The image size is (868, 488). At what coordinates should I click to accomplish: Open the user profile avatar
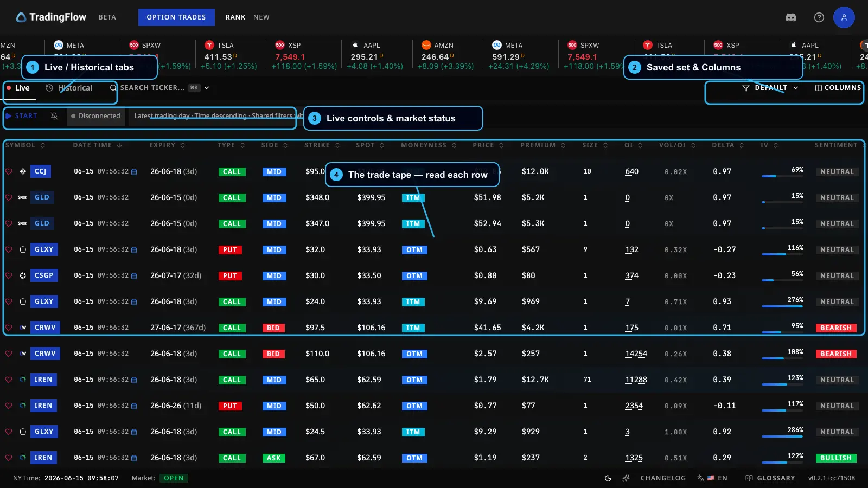click(x=844, y=17)
